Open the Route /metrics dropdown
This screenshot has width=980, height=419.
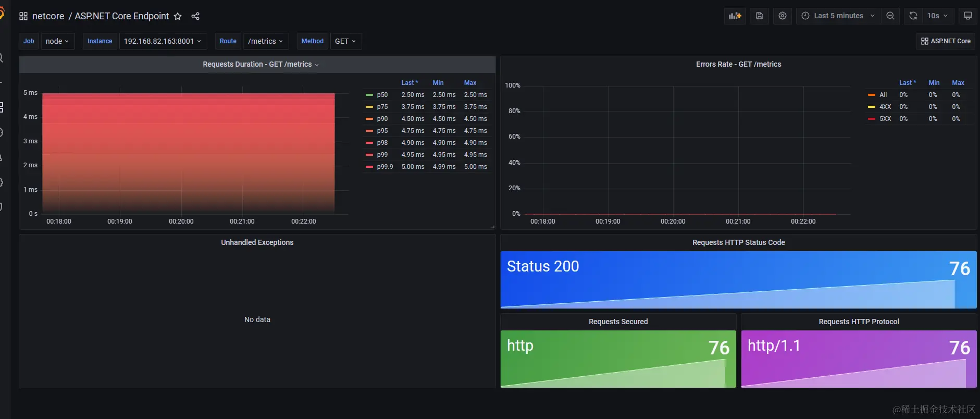266,41
